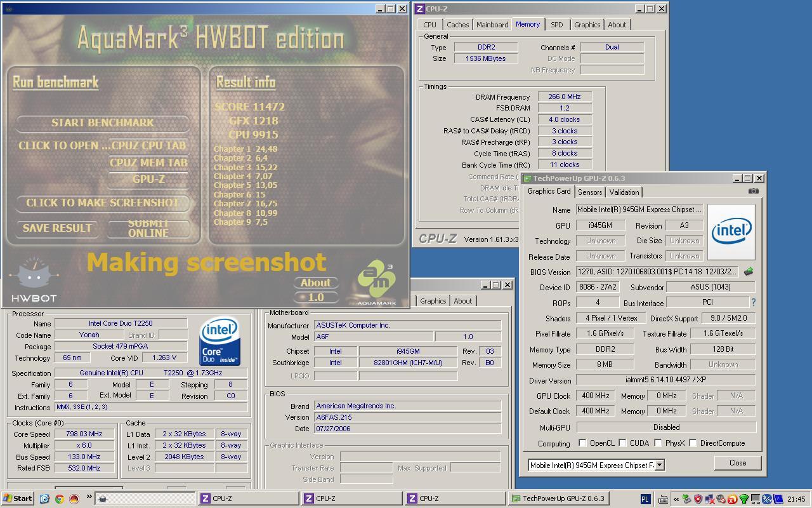Click the first quick launch icon beside Start
The width and height of the screenshot is (812, 508).
point(44,498)
